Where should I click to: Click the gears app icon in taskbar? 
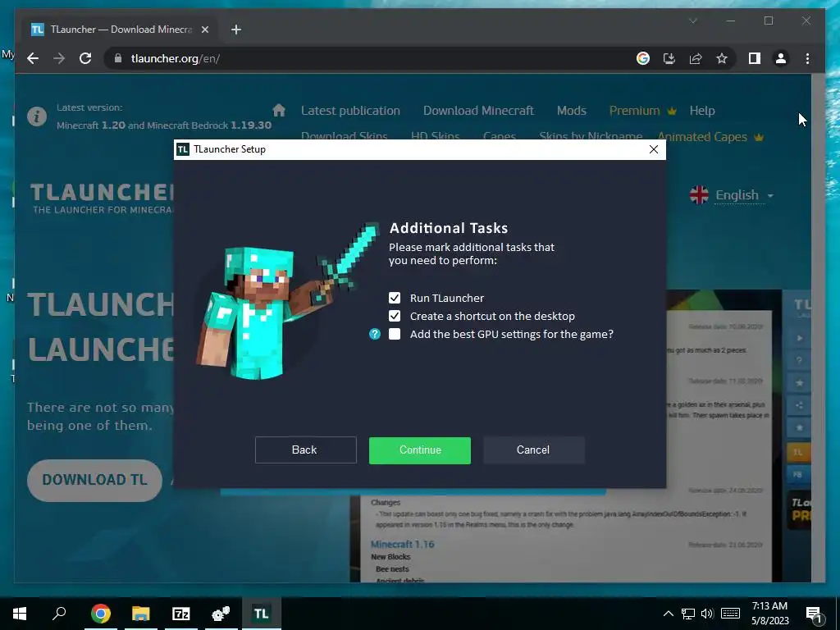tap(221, 614)
